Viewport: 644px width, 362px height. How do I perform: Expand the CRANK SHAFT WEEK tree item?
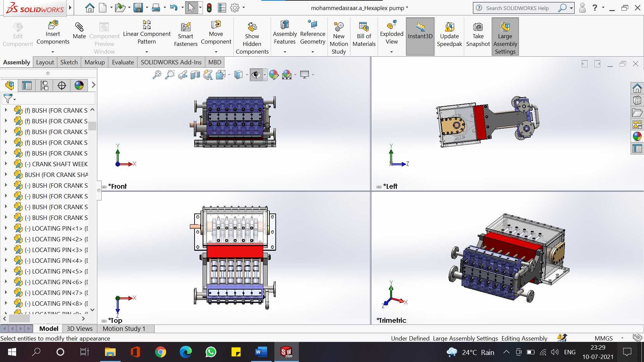6,164
